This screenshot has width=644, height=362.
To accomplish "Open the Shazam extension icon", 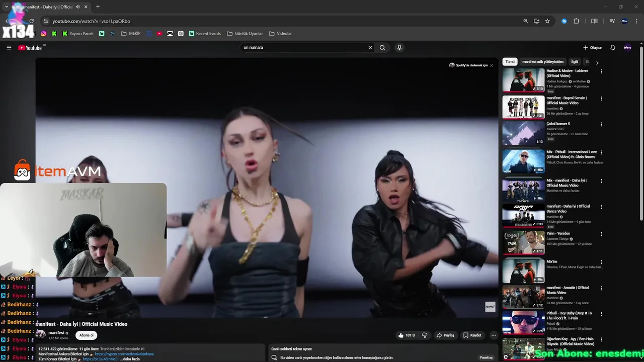I will [x=564, y=21].
